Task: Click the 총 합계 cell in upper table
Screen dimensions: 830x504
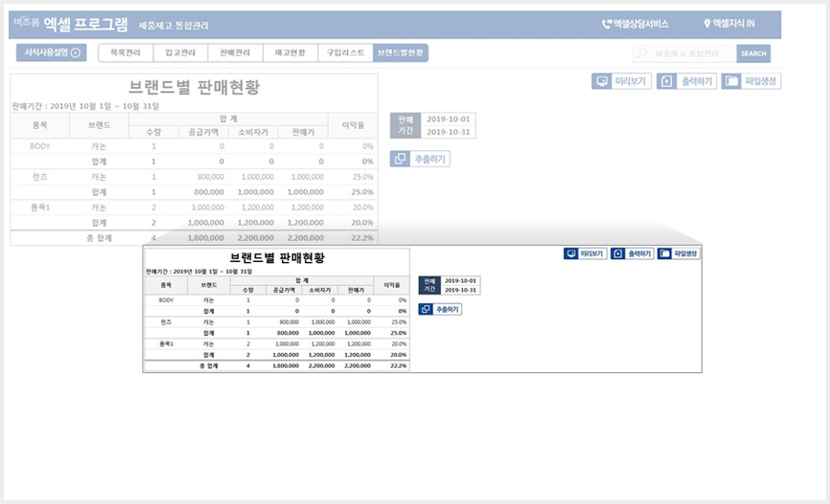Action: (99, 238)
